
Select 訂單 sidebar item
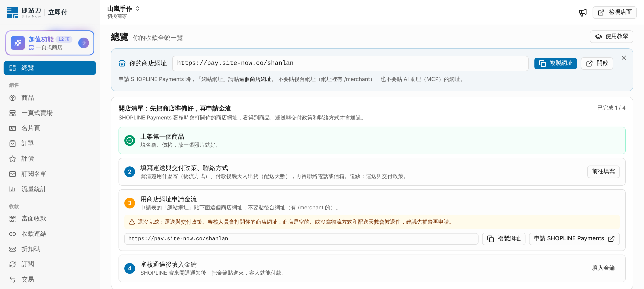50,144
